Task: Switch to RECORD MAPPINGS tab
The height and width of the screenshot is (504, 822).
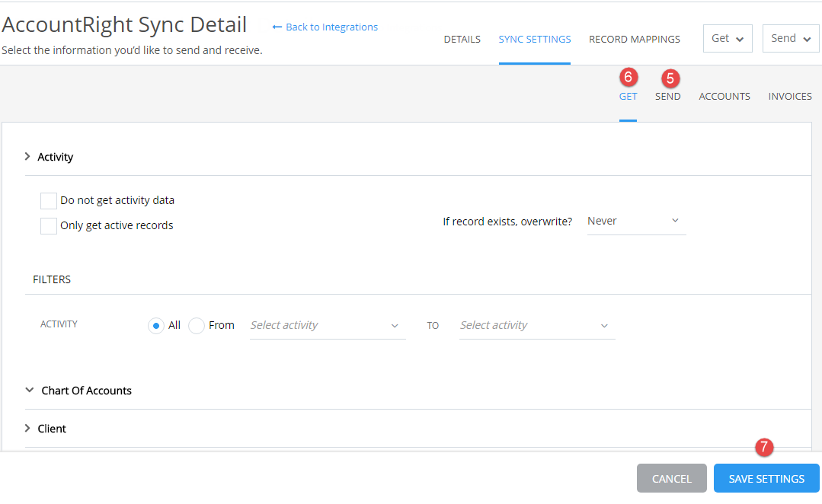Action: pyautogui.click(x=635, y=40)
